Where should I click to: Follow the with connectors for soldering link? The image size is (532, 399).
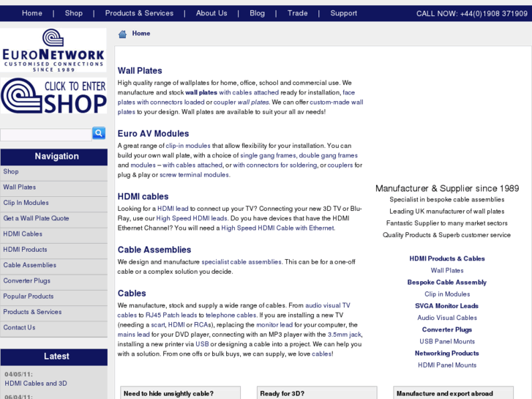pyautogui.click(x=275, y=165)
